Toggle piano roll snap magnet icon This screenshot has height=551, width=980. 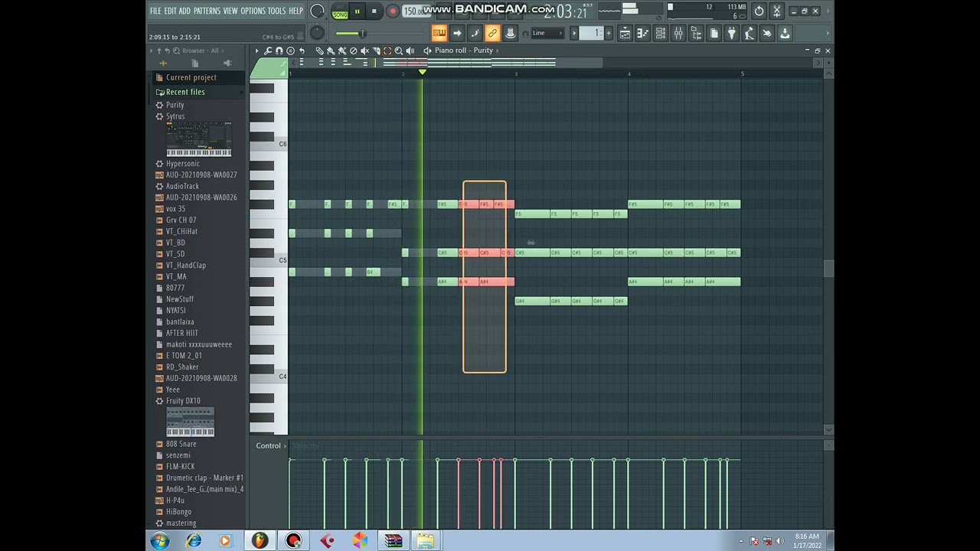(x=279, y=51)
